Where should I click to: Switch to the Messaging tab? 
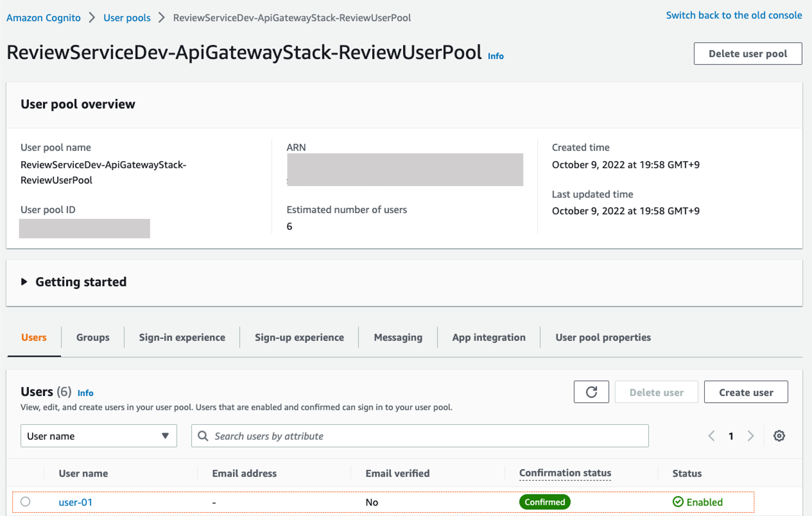(x=398, y=337)
